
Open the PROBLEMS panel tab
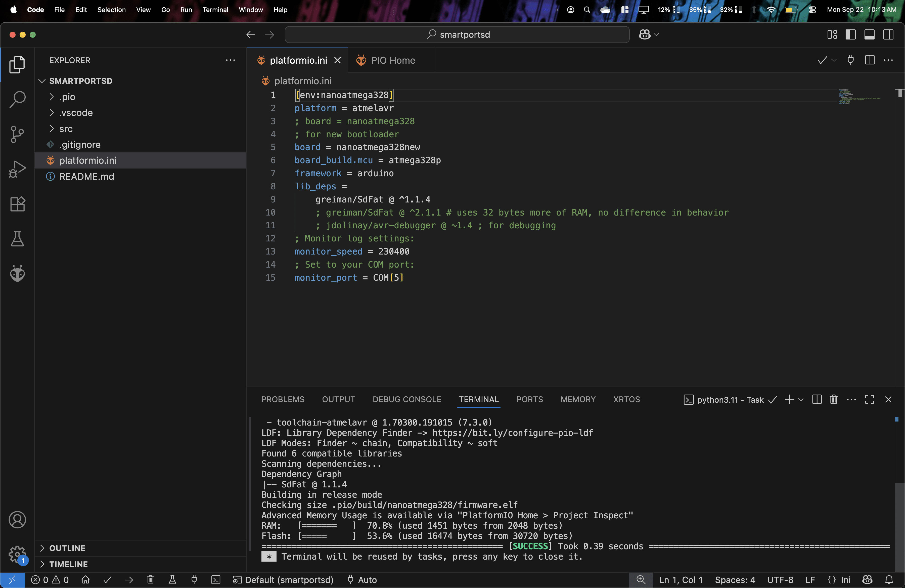point(283,399)
